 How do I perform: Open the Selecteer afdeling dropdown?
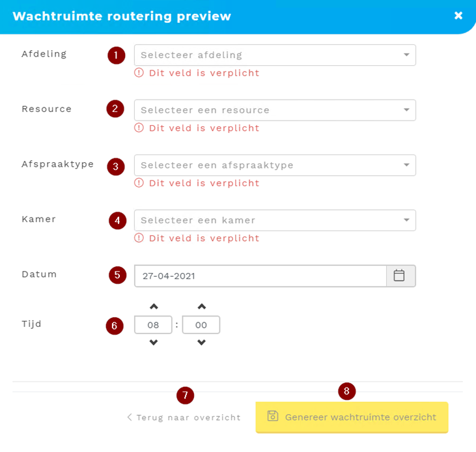point(267,55)
